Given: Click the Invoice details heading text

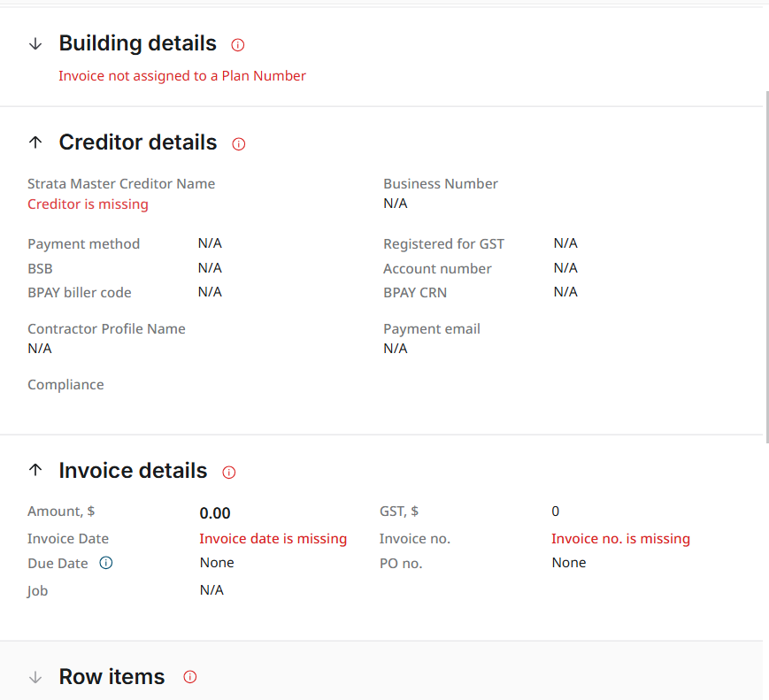Looking at the screenshot, I should click(133, 471).
